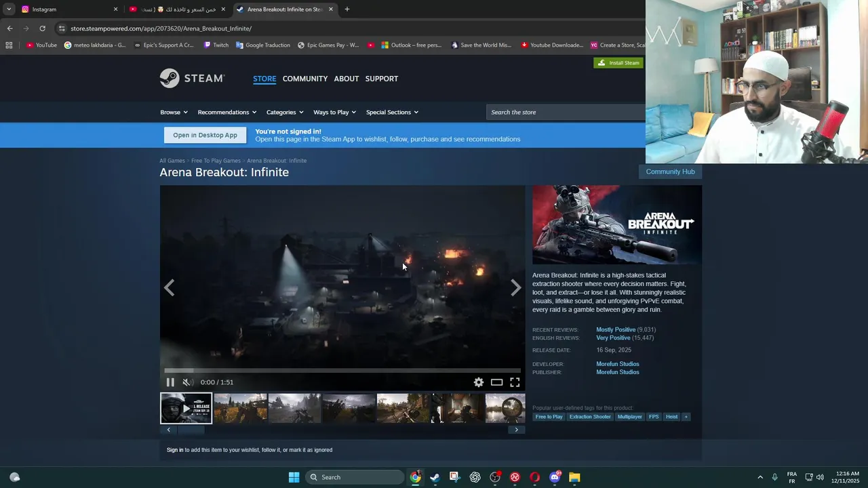
Task: Open the SUPPORT tab
Action: coord(382,79)
